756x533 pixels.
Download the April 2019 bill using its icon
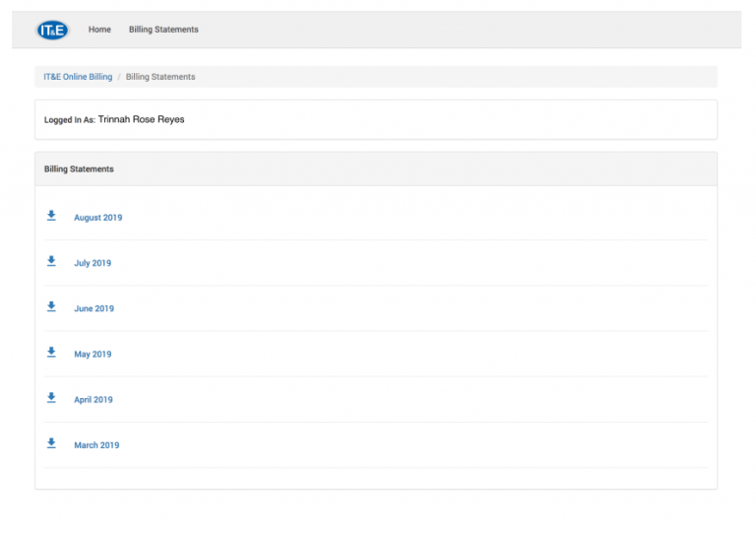tap(51, 398)
